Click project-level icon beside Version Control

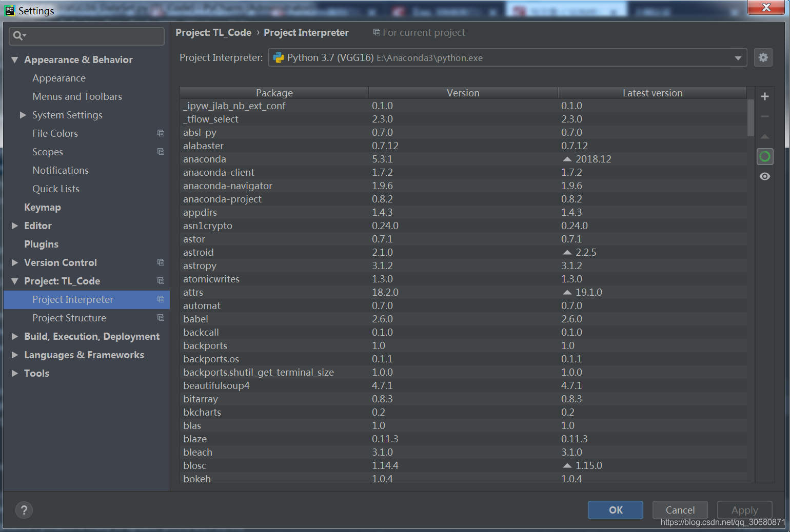[x=161, y=262]
